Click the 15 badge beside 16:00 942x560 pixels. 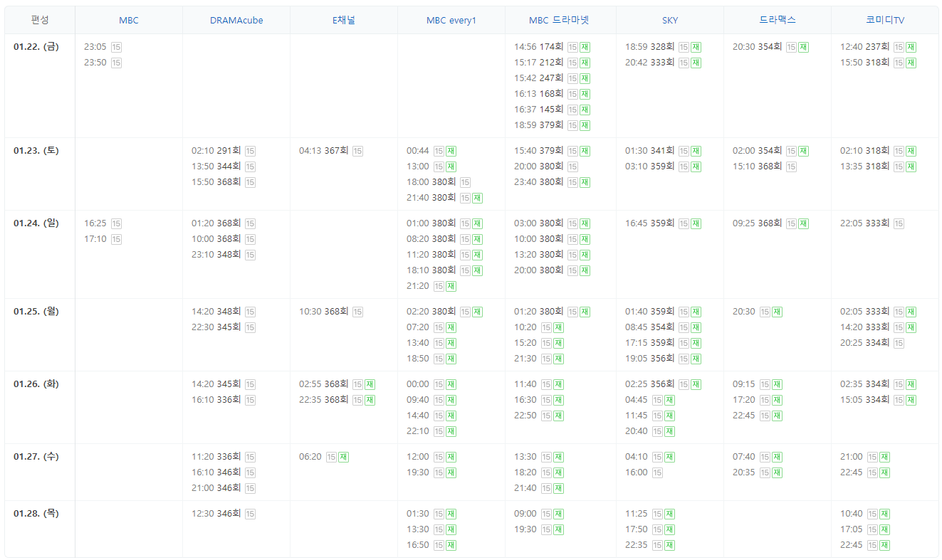(657, 472)
